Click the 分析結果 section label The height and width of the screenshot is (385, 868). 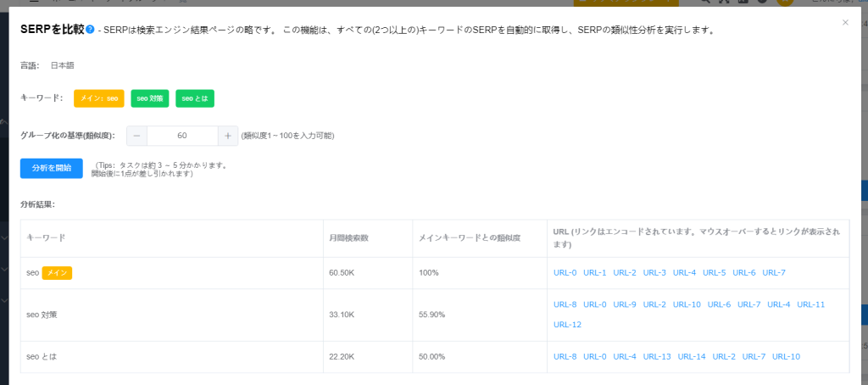pyautogui.click(x=37, y=204)
